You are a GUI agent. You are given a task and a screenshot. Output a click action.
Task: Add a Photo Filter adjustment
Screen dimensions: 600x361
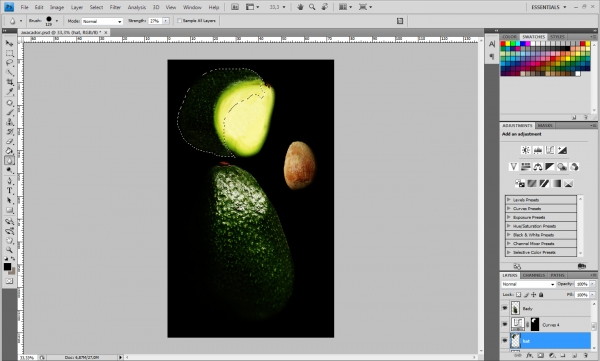click(562, 167)
